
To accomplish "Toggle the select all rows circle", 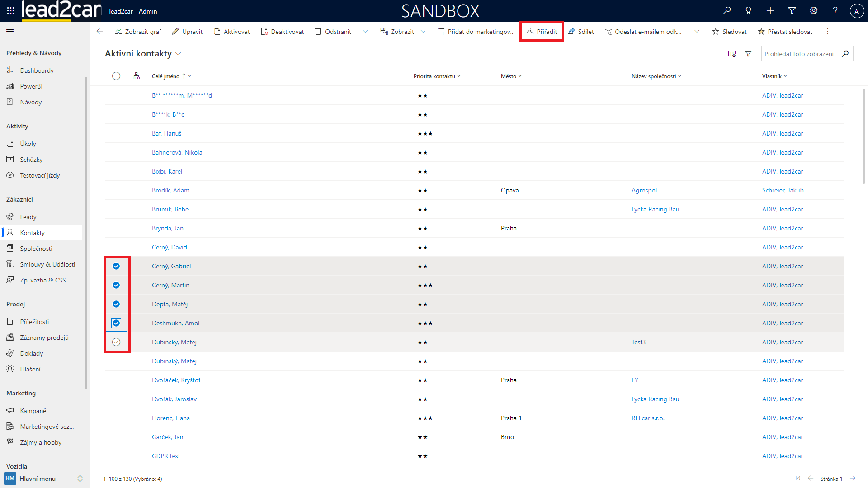I will click(x=116, y=76).
